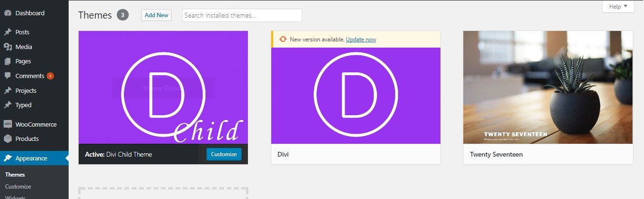The image size is (644, 199).
Task: Click the orange update refresh icon
Action: pyautogui.click(x=283, y=39)
